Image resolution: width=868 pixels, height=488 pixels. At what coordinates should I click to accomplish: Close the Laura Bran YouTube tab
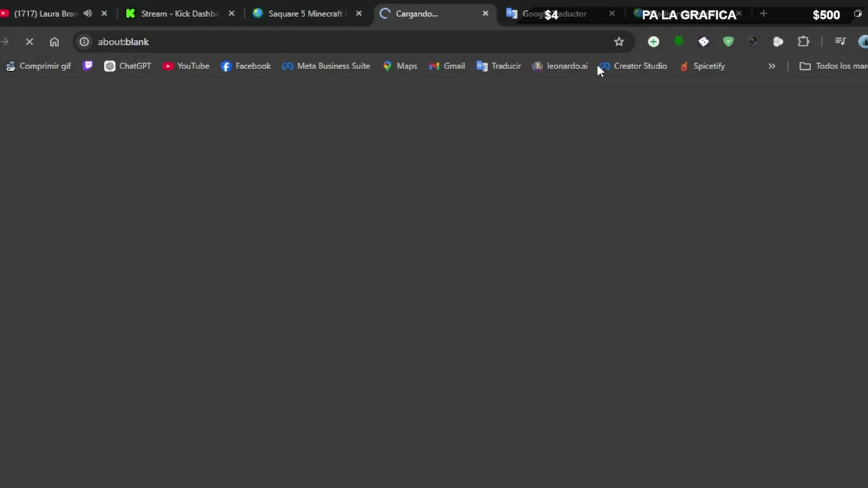click(x=104, y=14)
